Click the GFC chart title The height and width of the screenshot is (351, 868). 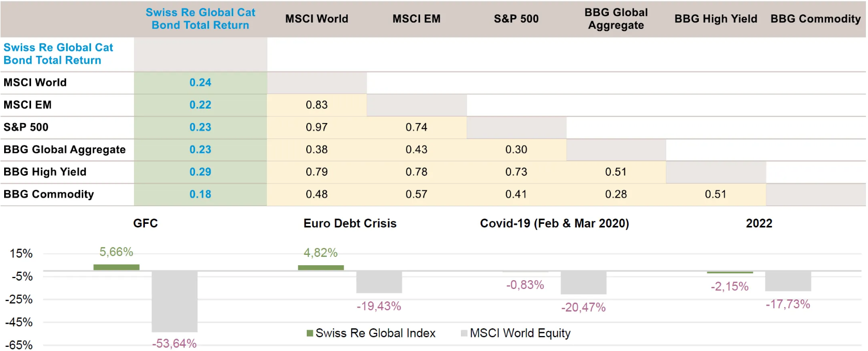coord(145,223)
